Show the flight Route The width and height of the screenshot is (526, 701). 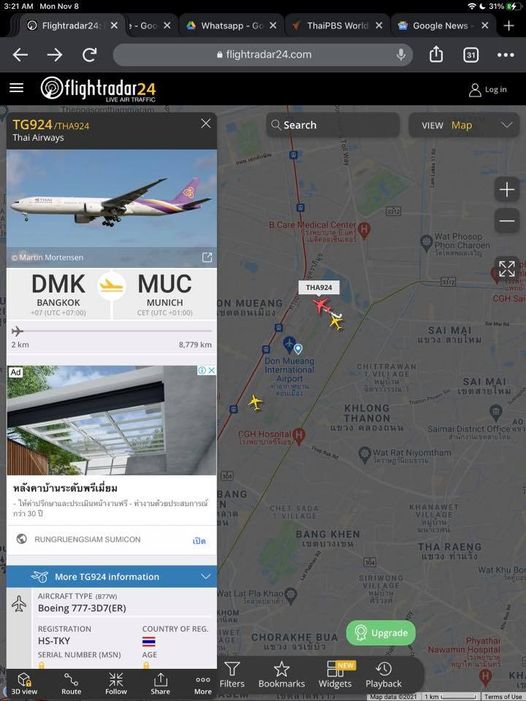point(71,684)
